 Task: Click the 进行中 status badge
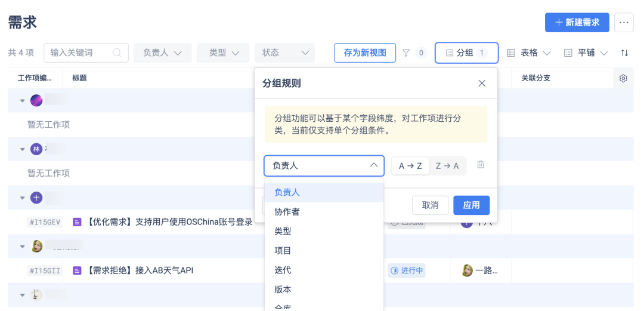point(407,270)
